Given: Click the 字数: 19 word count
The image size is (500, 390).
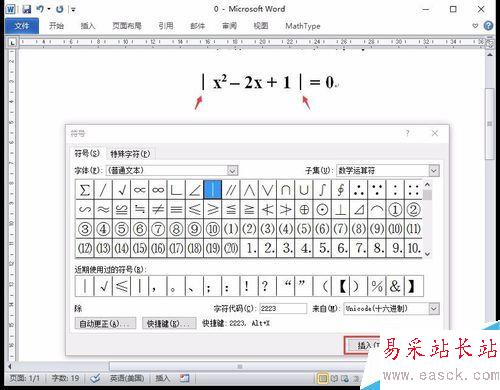Looking at the screenshot, I should point(65,378).
